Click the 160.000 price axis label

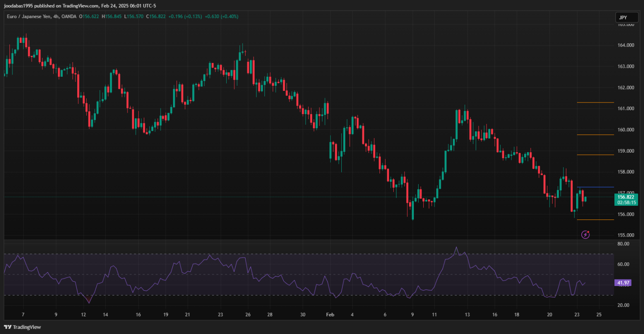click(x=626, y=130)
